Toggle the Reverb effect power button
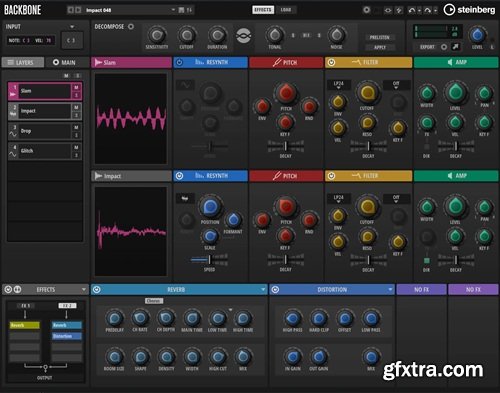Viewport: 500px width, 393px height. 97,290
